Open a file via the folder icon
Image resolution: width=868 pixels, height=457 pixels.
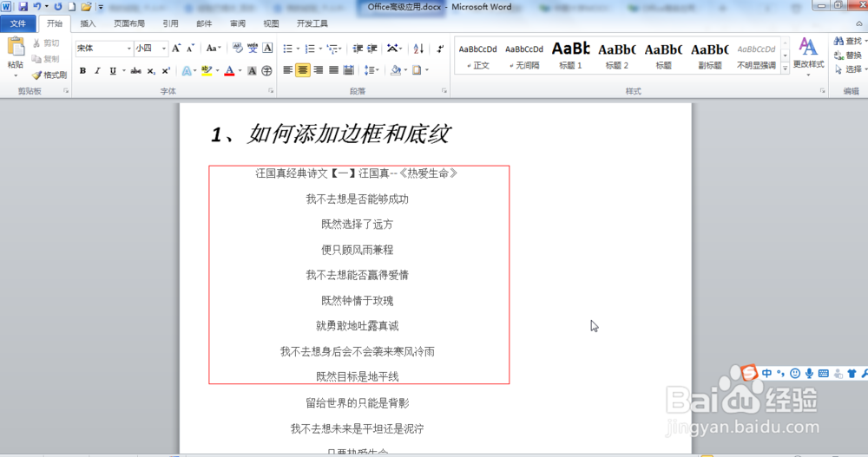(x=86, y=7)
